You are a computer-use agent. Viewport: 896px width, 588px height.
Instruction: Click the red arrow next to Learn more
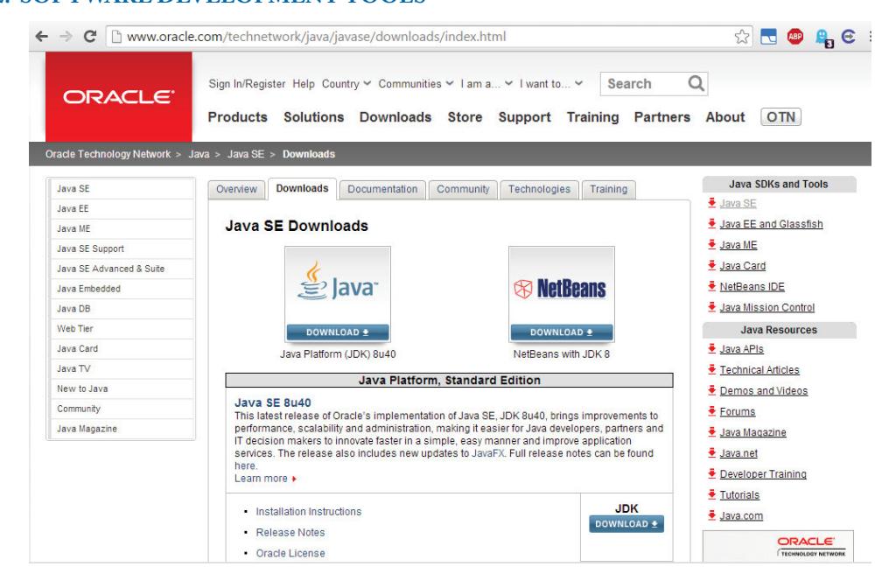point(294,479)
